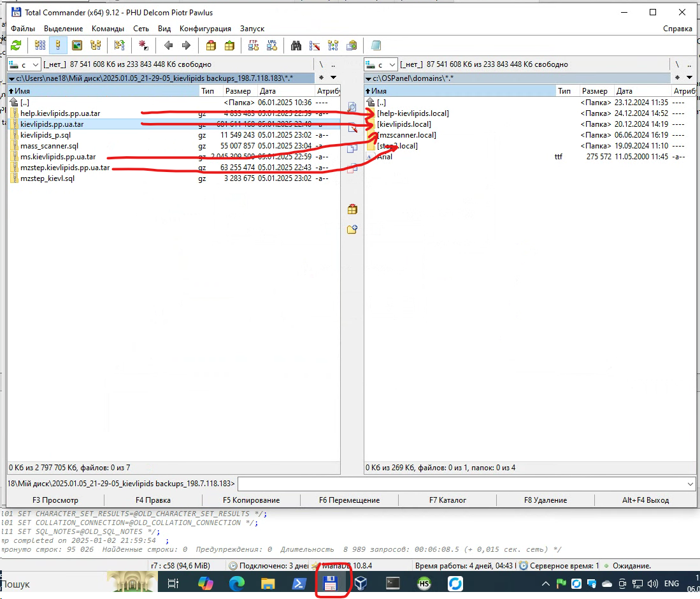The width and height of the screenshot is (700, 599).
Task: Click the new folder icon between panels
Action: [352, 229]
